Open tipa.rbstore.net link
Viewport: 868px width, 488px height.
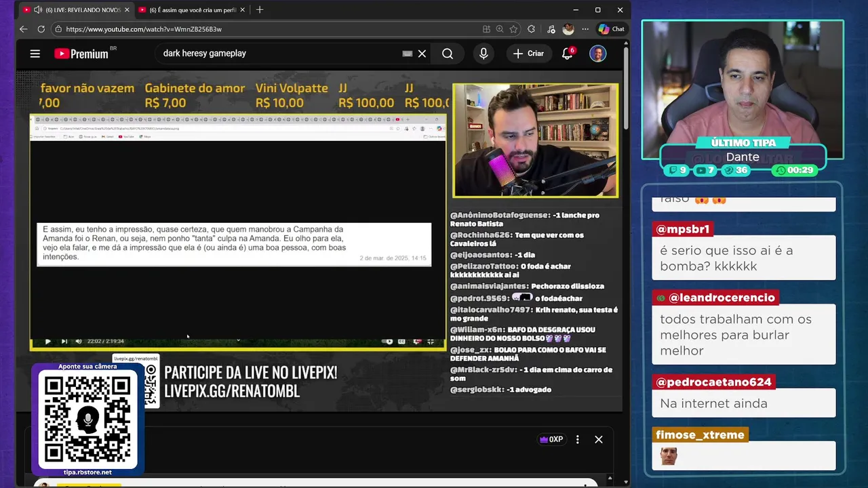pyautogui.click(x=87, y=472)
